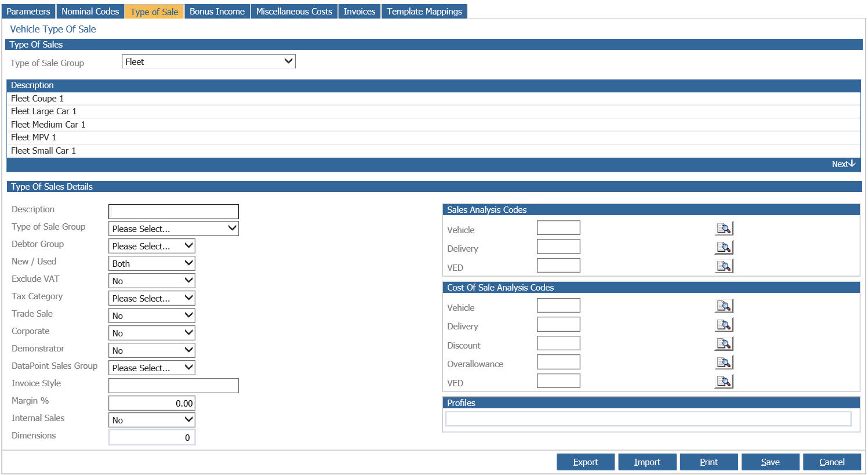The image size is (868, 475).
Task: Click the Export button
Action: tap(586, 462)
